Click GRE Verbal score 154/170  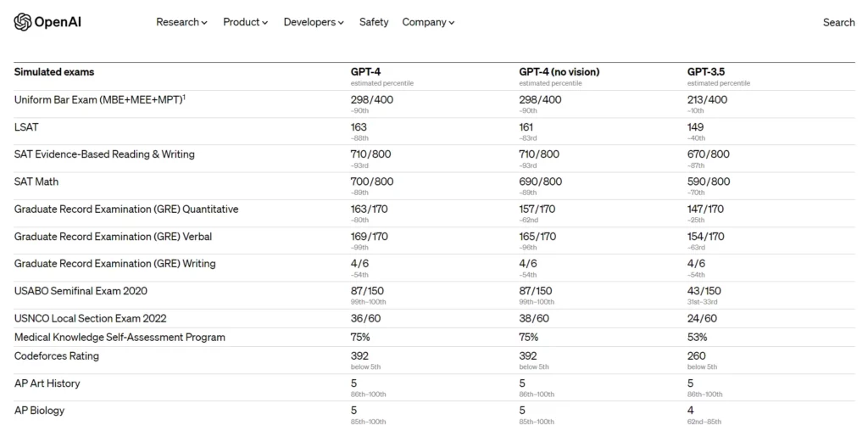point(706,237)
